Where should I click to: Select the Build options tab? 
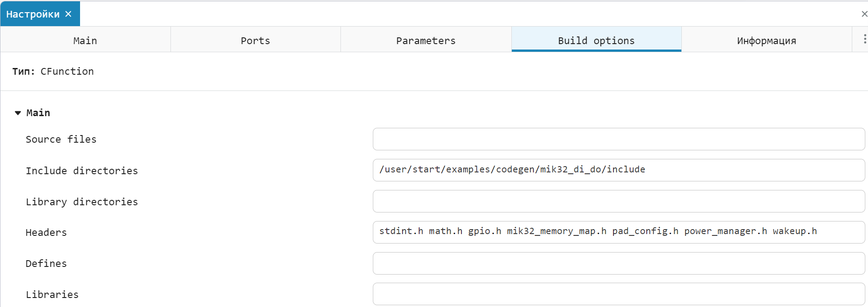click(596, 41)
